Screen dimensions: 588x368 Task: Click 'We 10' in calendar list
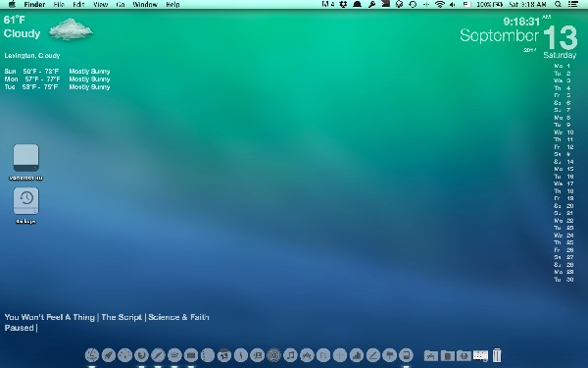point(563,132)
